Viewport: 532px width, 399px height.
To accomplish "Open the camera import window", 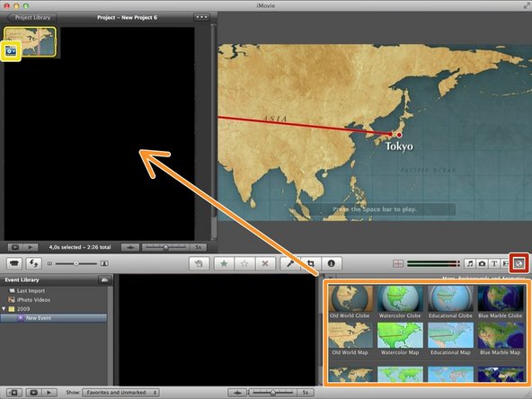I will (x=13, y=263).
